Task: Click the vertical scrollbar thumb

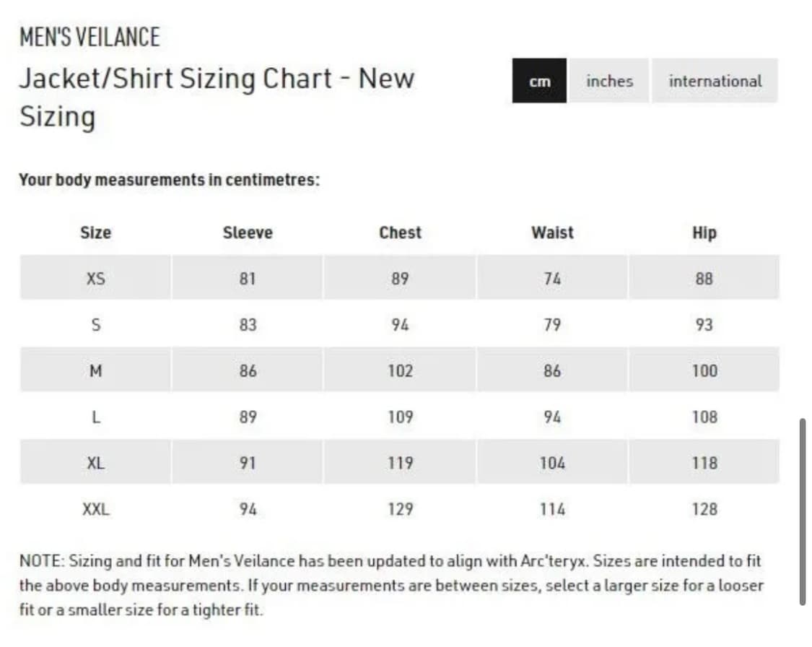Action: point(802,511)
